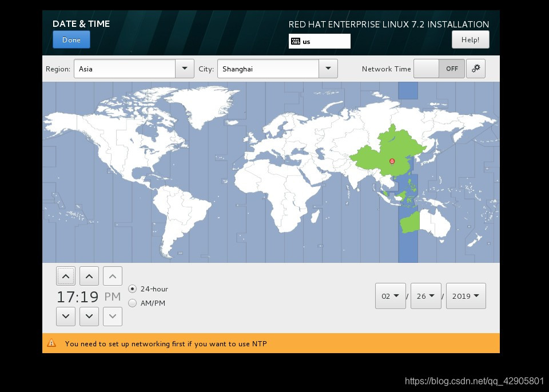The width and height of the screenshot is (549, 392).
Task: Open the Help! page
Action: point(470,39)
